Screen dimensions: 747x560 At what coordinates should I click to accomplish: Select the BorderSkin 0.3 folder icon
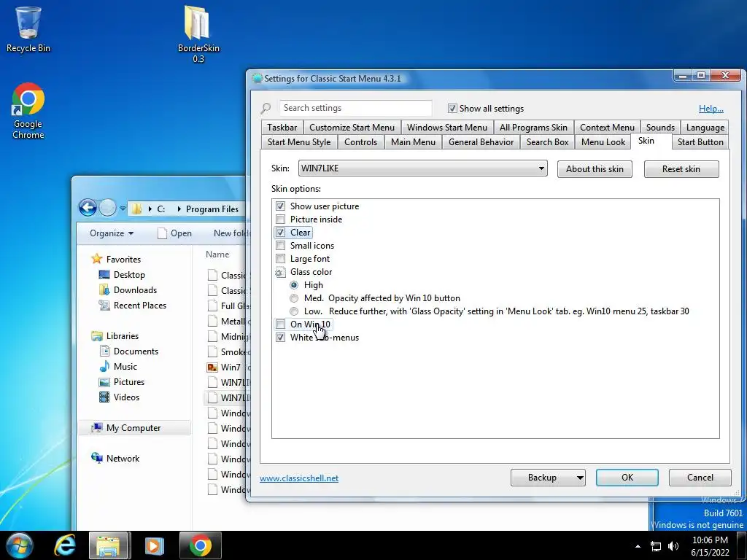[x=198, y=34]
